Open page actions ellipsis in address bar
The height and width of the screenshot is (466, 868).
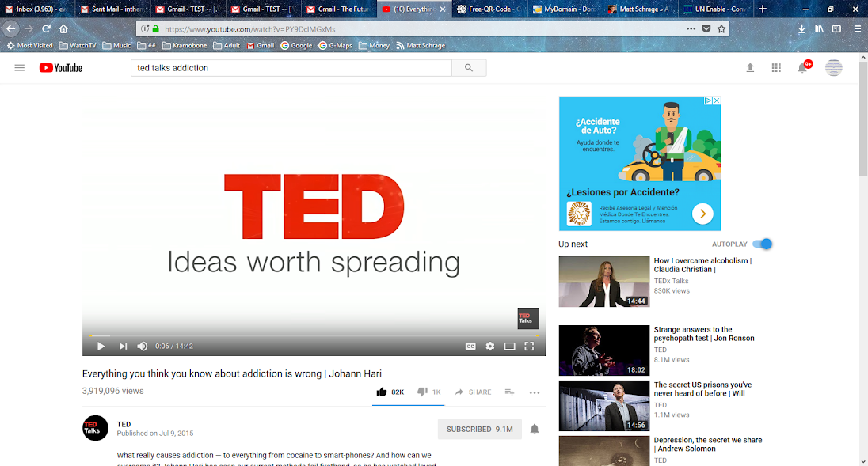click(x=691, y=28)
